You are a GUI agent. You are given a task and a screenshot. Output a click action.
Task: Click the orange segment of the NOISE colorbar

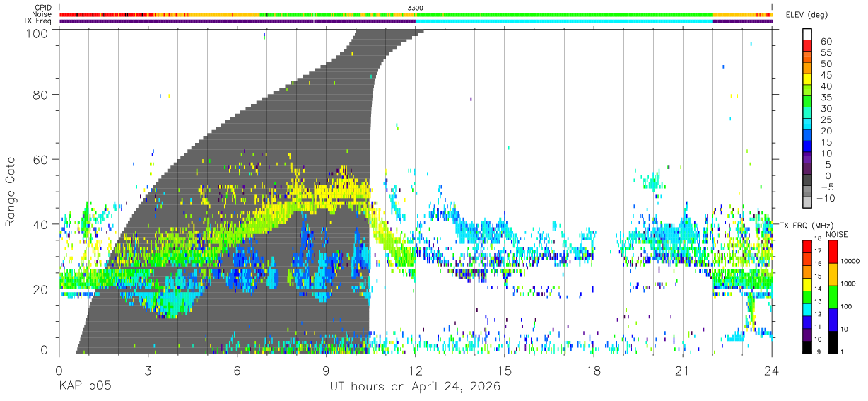833,274
